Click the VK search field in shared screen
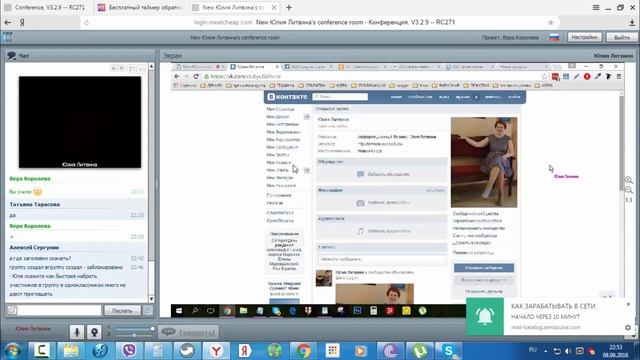Screen dimensions: 640x360 [340, 97]
